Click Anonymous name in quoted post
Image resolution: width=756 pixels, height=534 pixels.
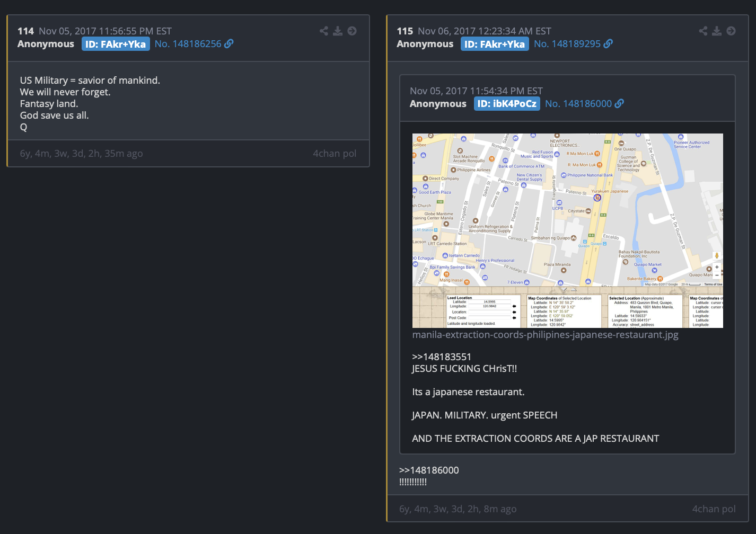point(438,104)
